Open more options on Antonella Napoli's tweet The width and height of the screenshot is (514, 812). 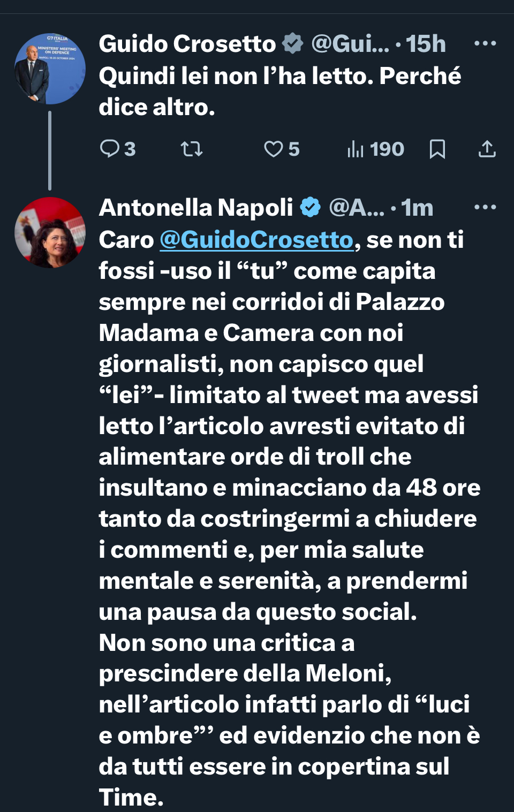(x=485, y=207)
